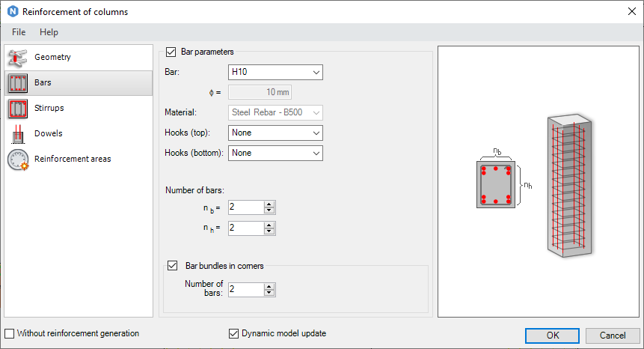
Task: Expand the Bar H10 dropdown
Action: pyautogui.click(x=275, y=73)
